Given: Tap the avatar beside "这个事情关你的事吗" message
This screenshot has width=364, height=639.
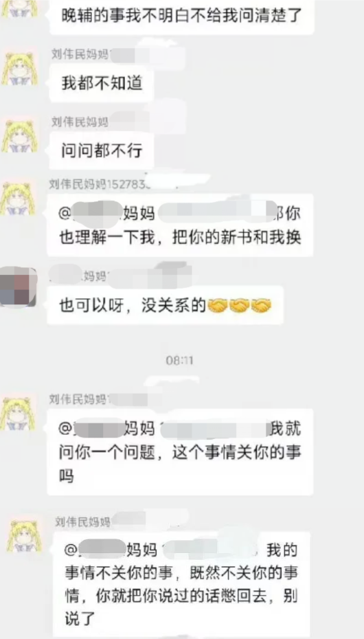Looking at the screenshot, I should coord(18,414).
